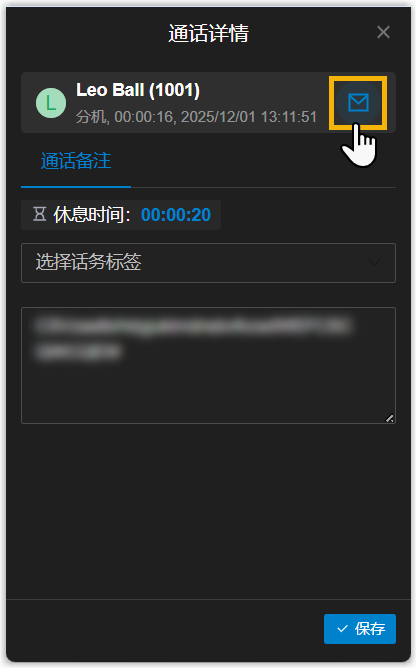This screenshot has height=669, width=417.
Task: Click the checkmark icon inside 保存 button
Action: click(342, 628)
